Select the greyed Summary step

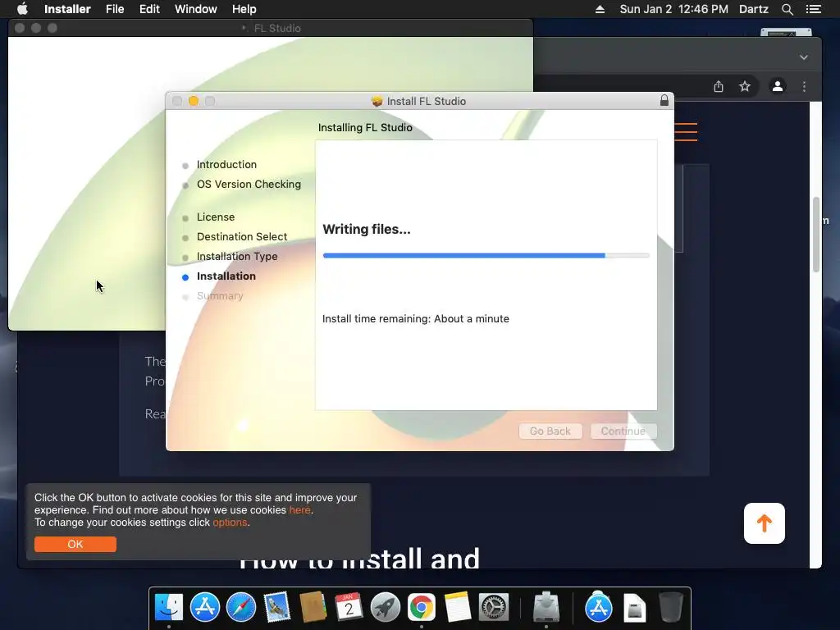pyautogui.click(x=220, y=295)
